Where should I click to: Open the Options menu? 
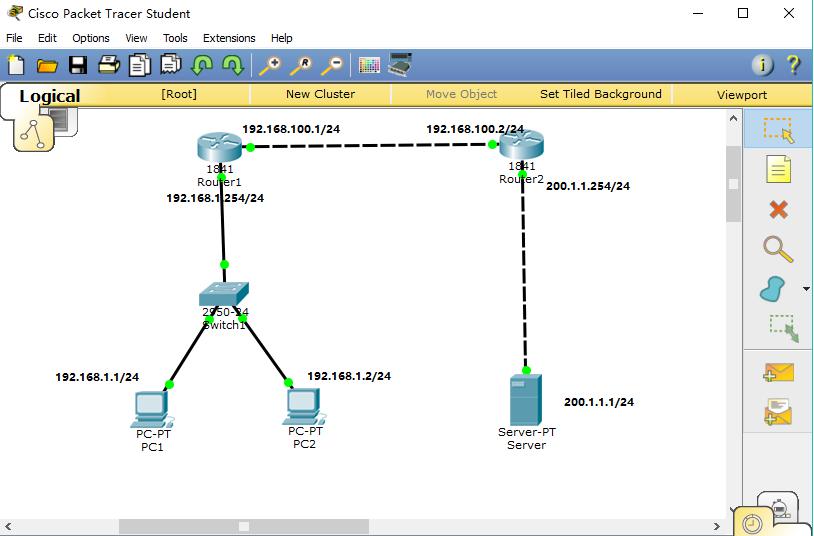[91, 38]
